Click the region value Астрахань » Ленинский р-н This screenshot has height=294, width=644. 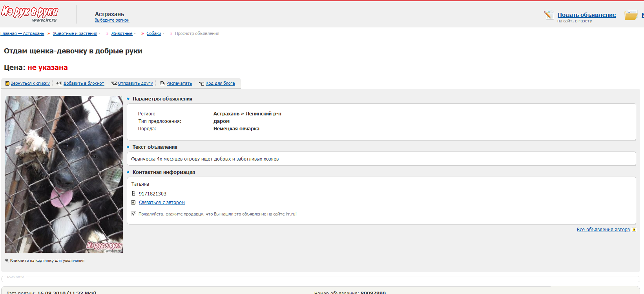(x=247, y=114)
